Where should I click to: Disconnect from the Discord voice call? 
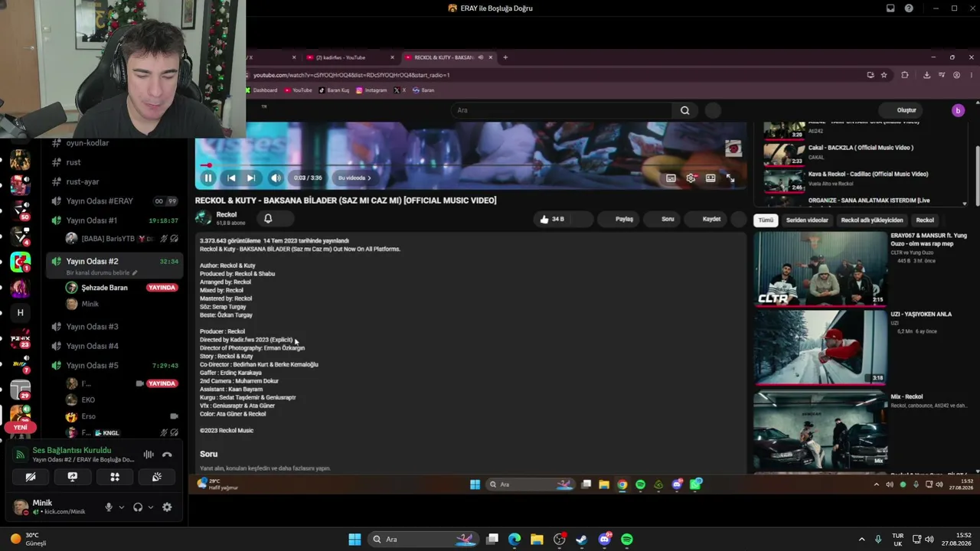click(x=167, y=455)
